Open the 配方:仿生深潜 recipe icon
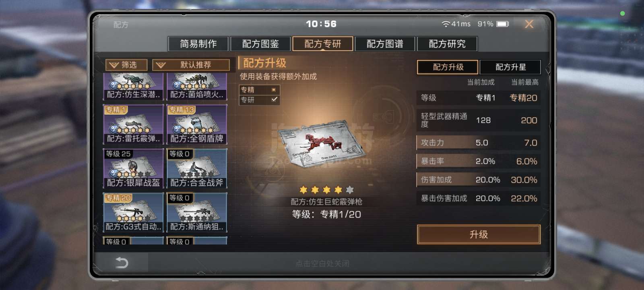The height and width of the screenshot is (290, 644). pos(133,86)
